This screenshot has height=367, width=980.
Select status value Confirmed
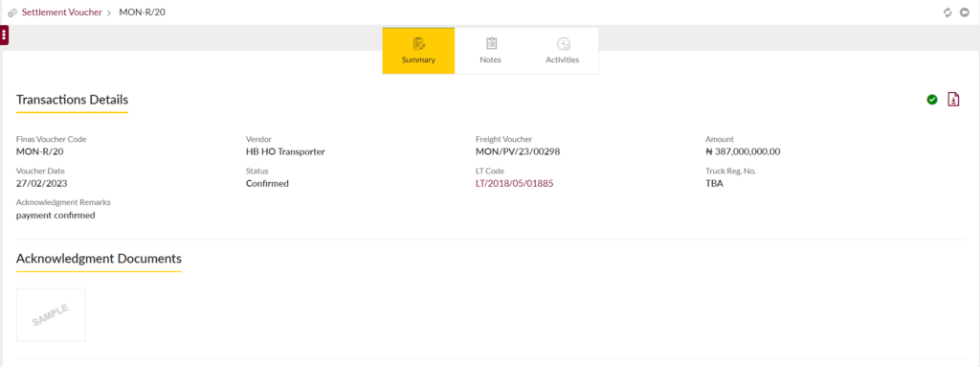[267, 184]
